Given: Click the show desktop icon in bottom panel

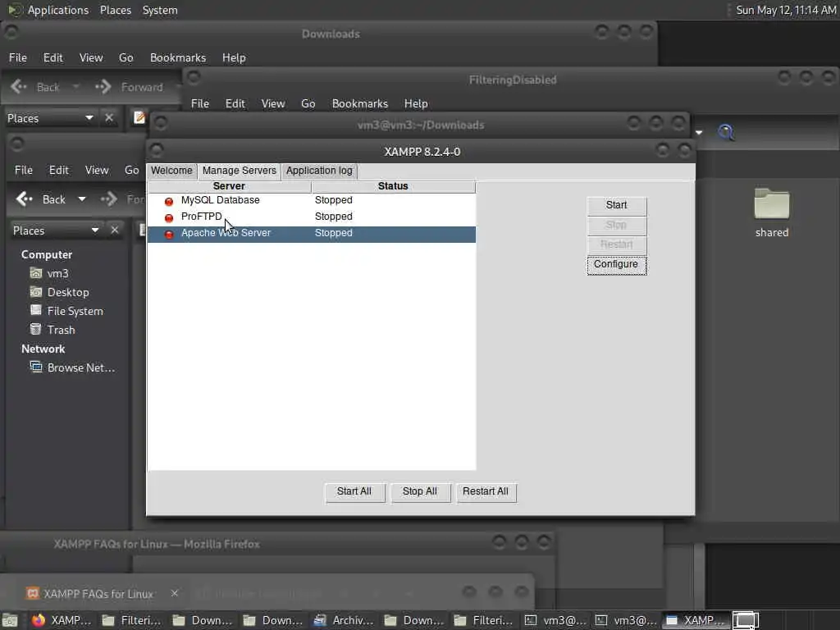Looking at the screenshot, I should point(10,620).
